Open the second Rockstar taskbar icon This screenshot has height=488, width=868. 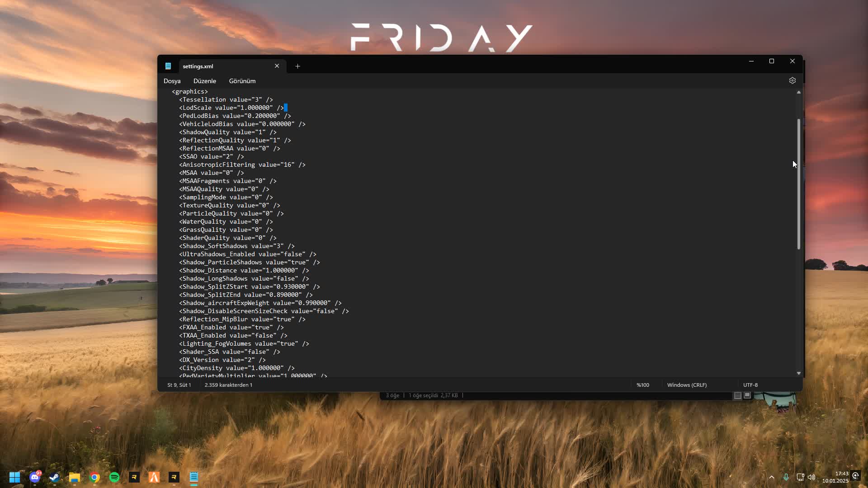click(x=174, y=477)
